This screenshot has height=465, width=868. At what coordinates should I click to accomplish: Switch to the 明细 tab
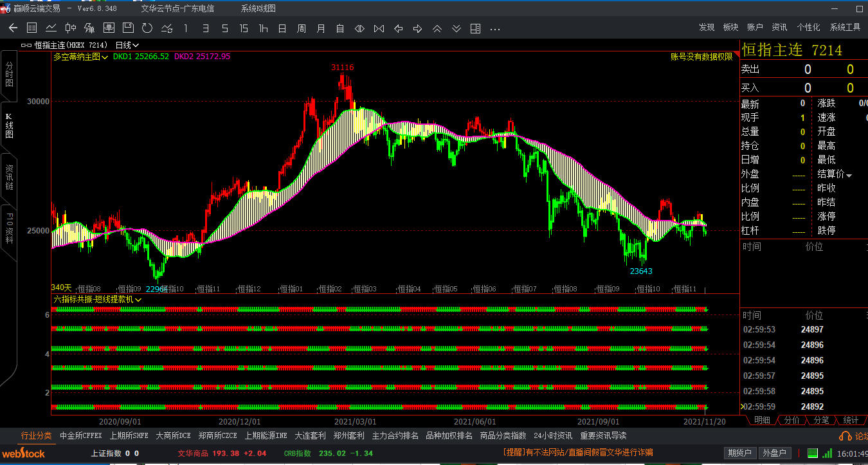coord(762,420)
